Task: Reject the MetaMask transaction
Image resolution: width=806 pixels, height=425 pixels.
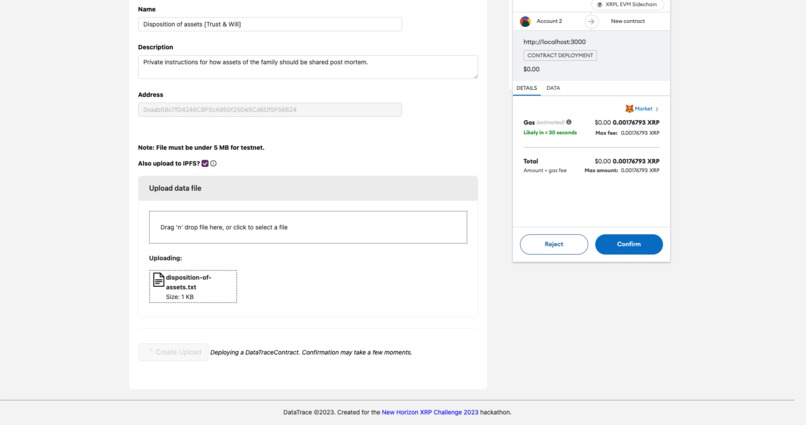Action: point(554,244)
